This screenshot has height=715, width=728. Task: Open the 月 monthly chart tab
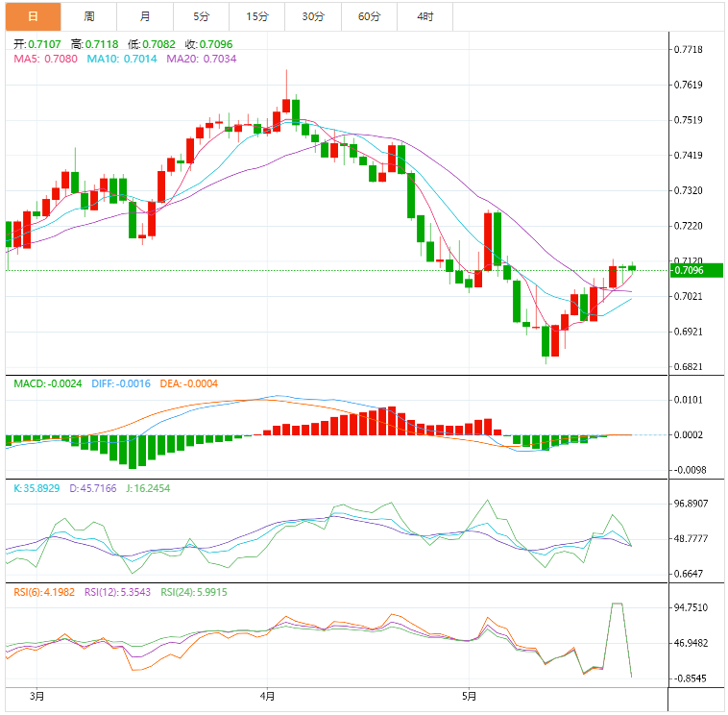145,16
